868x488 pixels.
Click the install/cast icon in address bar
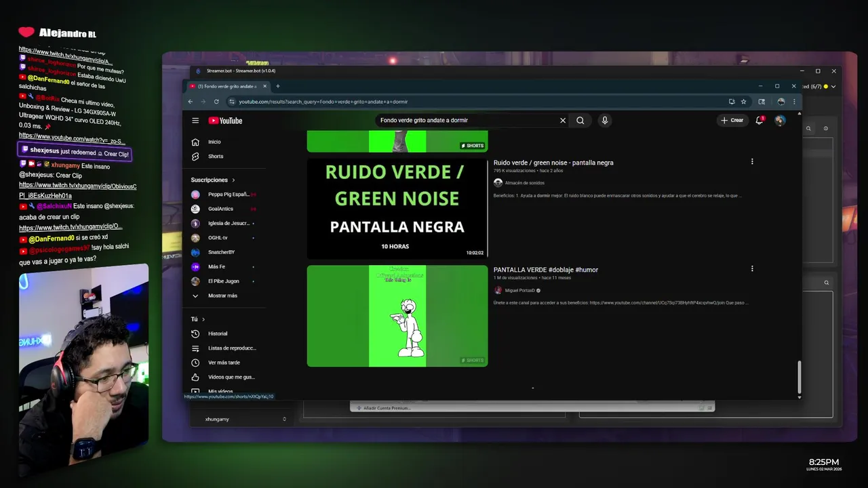click(732, 102)
